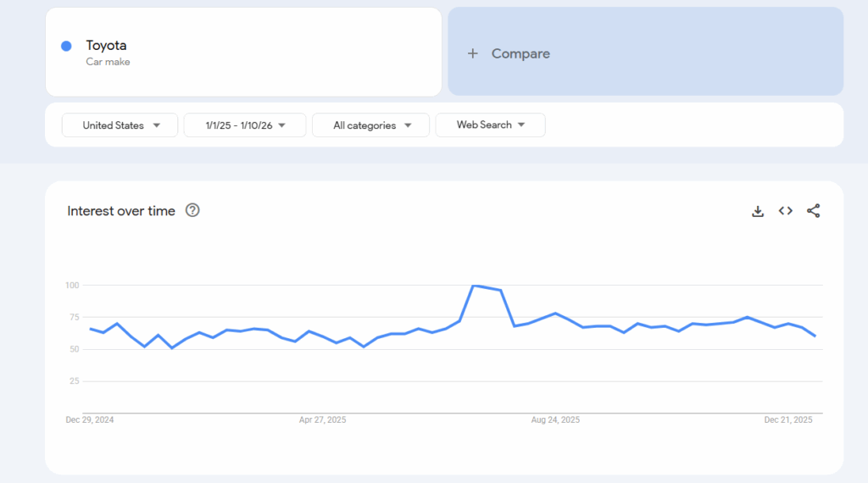Click the 'Dec 29, 2024' date label
This screenshot has height=483, width=868.
90,420
